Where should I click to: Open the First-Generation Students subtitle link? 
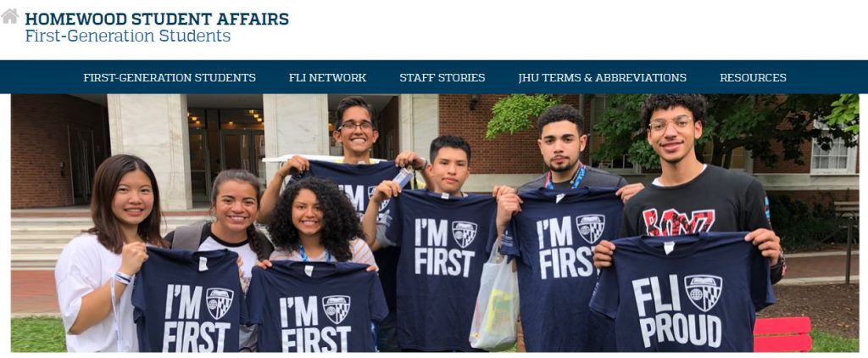point(128,36)
